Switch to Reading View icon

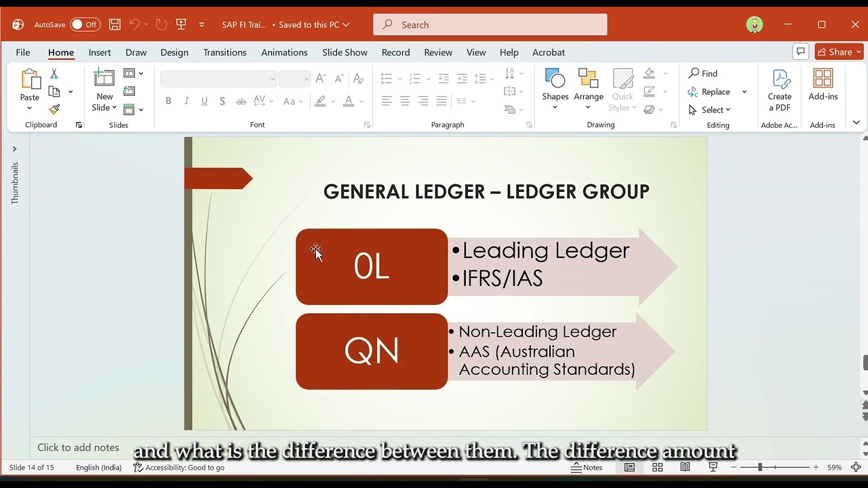(x=685, y=467)
